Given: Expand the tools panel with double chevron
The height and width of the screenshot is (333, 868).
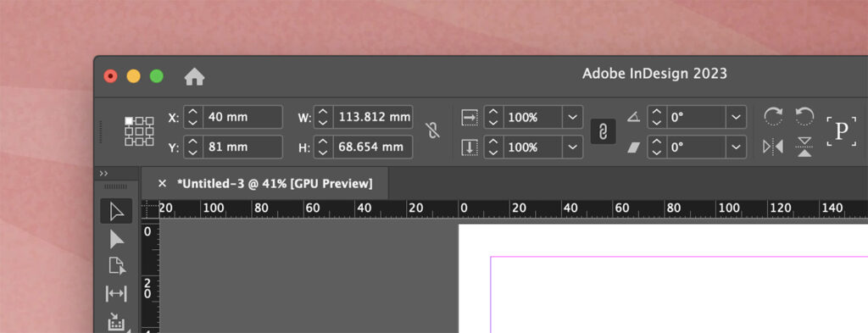Looking at the screenshot, I should pyautogui.click(x=103, y=174).
